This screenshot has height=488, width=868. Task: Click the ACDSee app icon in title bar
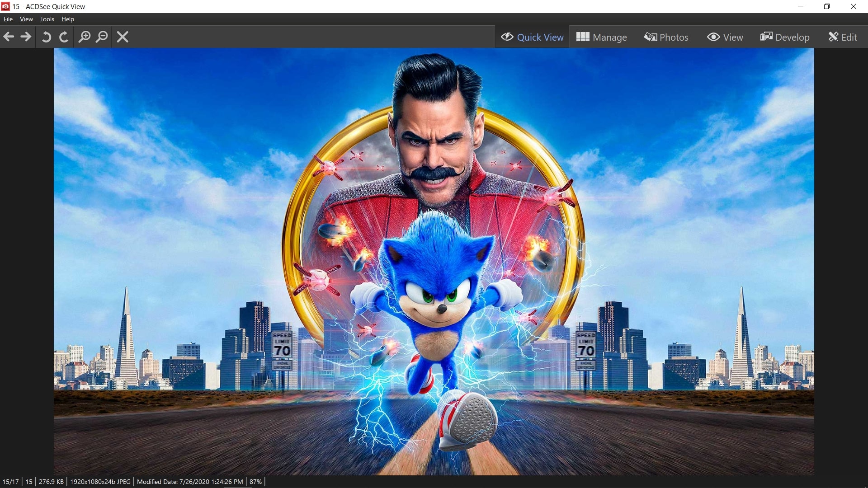click(5, 6)
